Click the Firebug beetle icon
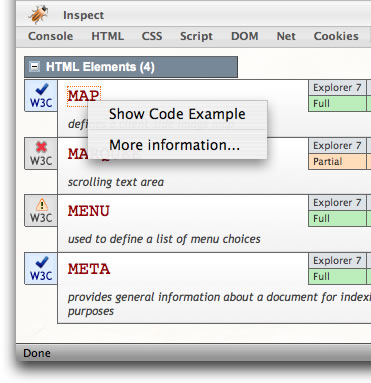371x383 pixels. pos(39,14)
